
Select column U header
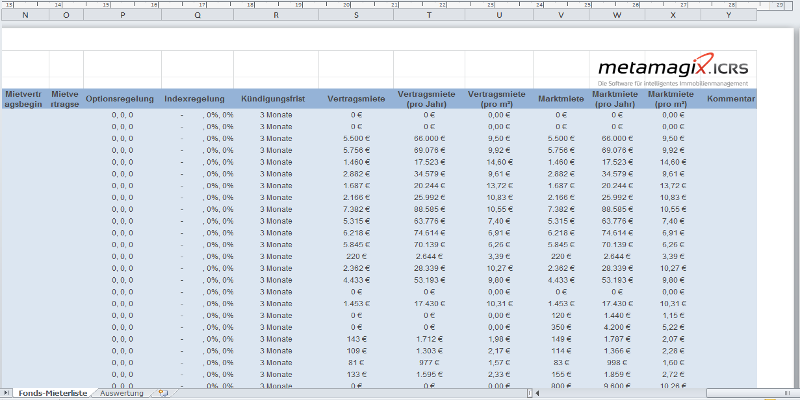coord(499,15)
